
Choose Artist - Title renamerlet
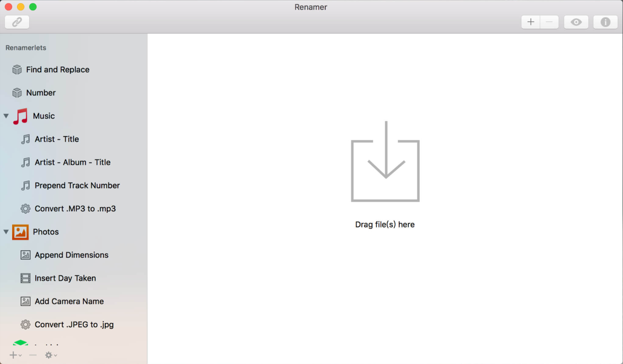click(x=56, y=139)
